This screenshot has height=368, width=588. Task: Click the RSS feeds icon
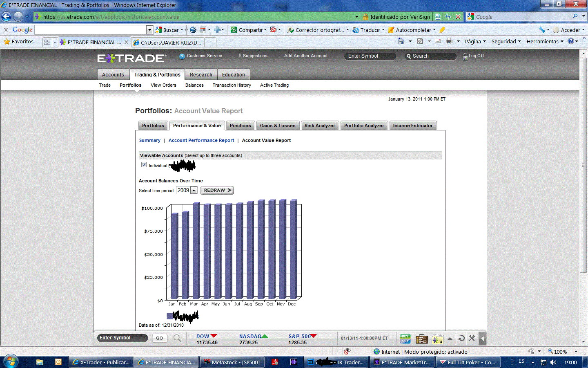click(420, 41)
